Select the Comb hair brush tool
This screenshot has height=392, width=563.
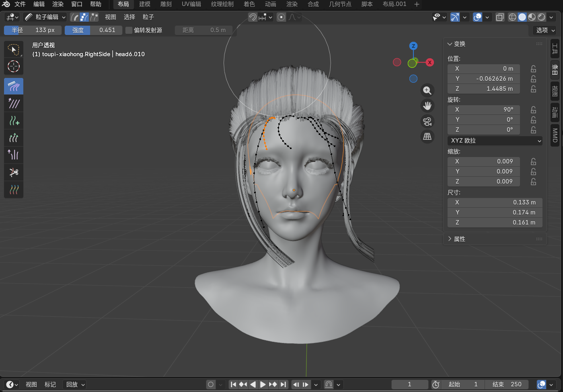point(14,86)
